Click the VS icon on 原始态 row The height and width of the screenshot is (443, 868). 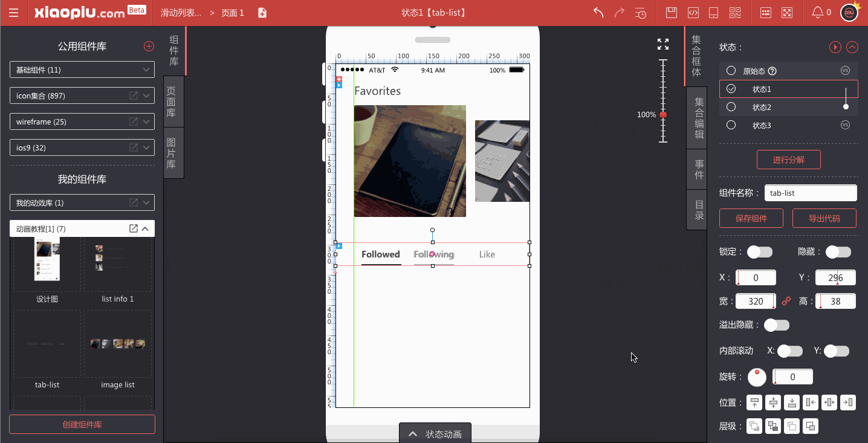pyautogui.click(x=846, y=71)
